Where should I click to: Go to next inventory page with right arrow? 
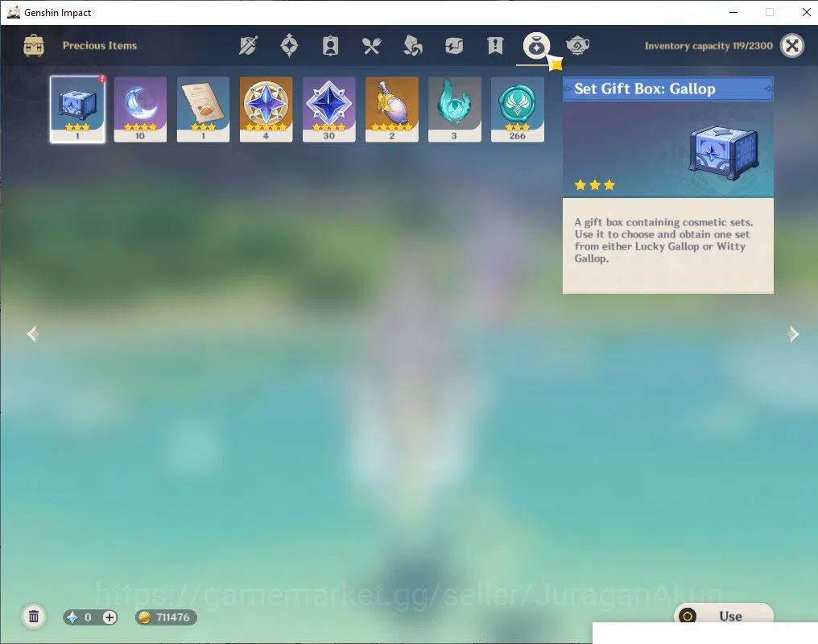(x=793, y=334)
